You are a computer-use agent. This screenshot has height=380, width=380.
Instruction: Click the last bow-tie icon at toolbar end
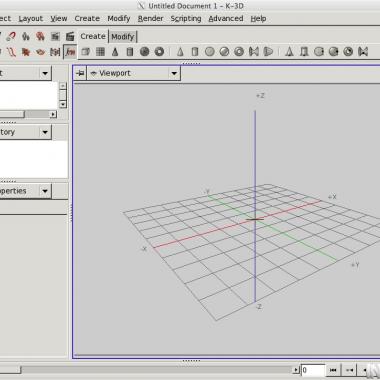pos(363,52)
